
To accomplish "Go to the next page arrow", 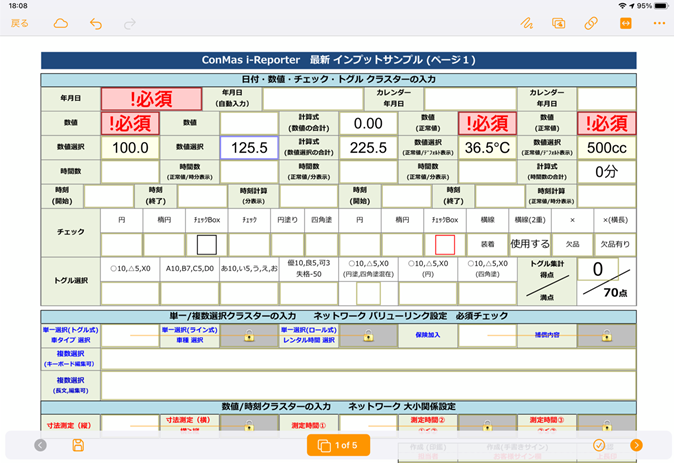I will click(635, 445).
